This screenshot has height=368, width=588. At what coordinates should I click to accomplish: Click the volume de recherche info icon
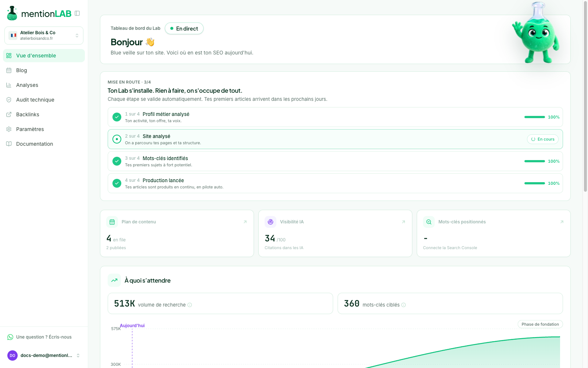click(x=190, y=305)
